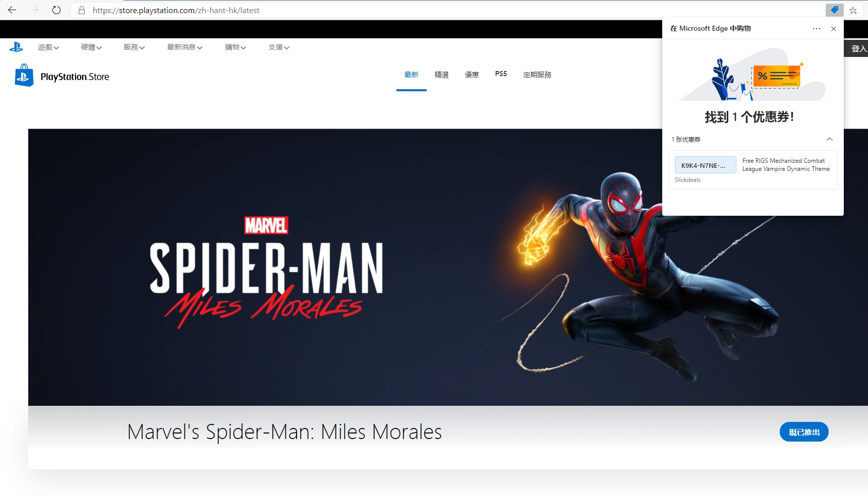This screenshot has width=868, height=496.
Task: Open the 支援 dropdown menu
Action: click(279, 47)
